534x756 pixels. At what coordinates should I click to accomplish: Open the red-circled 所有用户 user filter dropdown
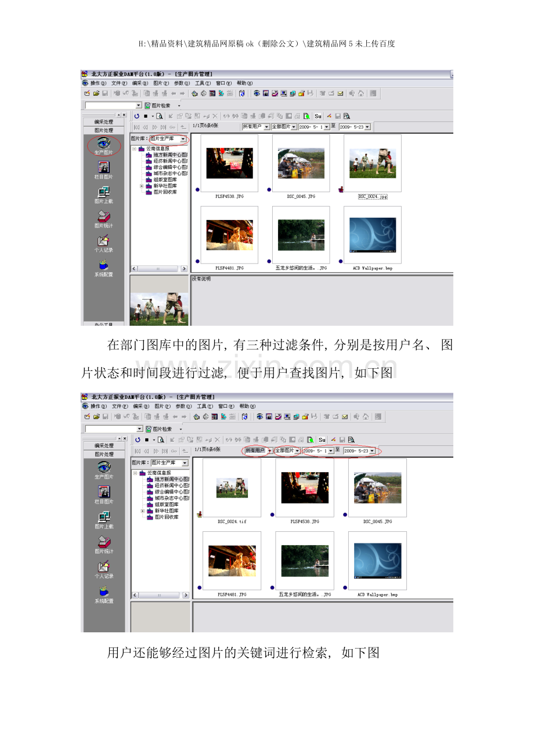point(269,451)
